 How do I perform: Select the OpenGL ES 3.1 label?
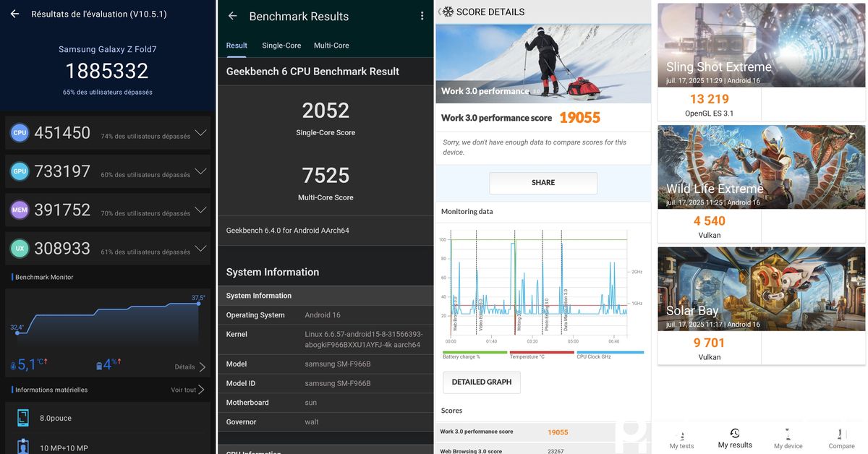pyautogui.click(x=710, y=113)
